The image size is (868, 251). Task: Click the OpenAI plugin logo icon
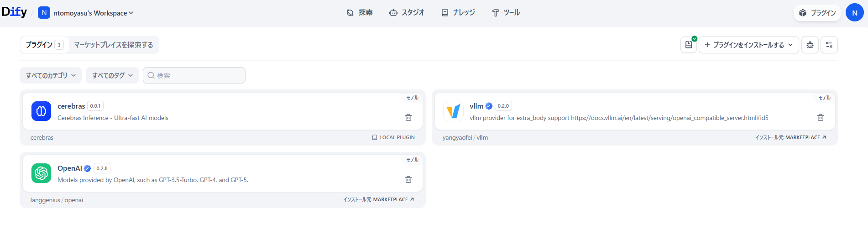[41, 173]
